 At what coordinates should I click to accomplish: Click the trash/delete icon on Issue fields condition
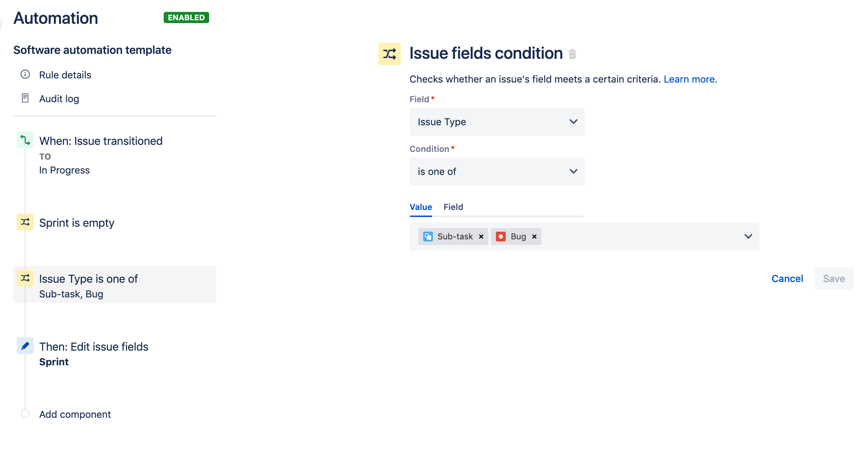572,54
